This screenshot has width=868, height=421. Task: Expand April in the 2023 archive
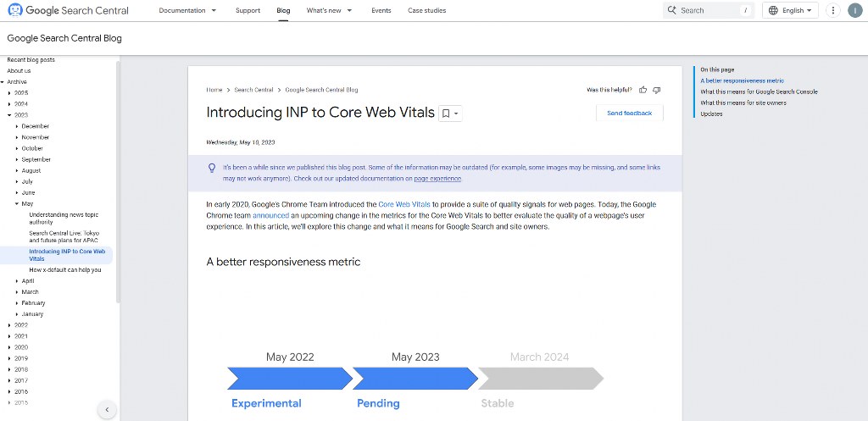[17, 281]
